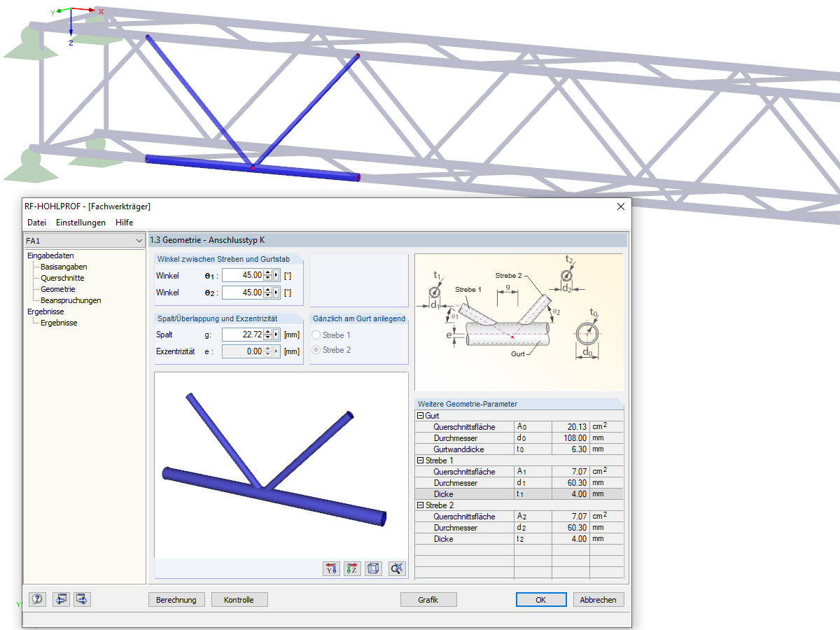This screenshot has height=630, width=840.
Task: Reset the zoom with the magnifier icon
Action: (396, 568)
